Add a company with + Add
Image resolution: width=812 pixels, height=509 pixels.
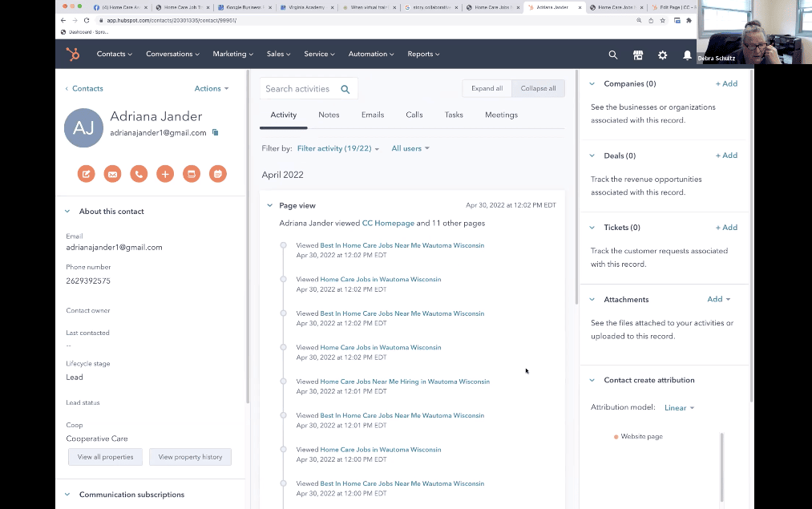pyautogui.click(x=726, y=84)
